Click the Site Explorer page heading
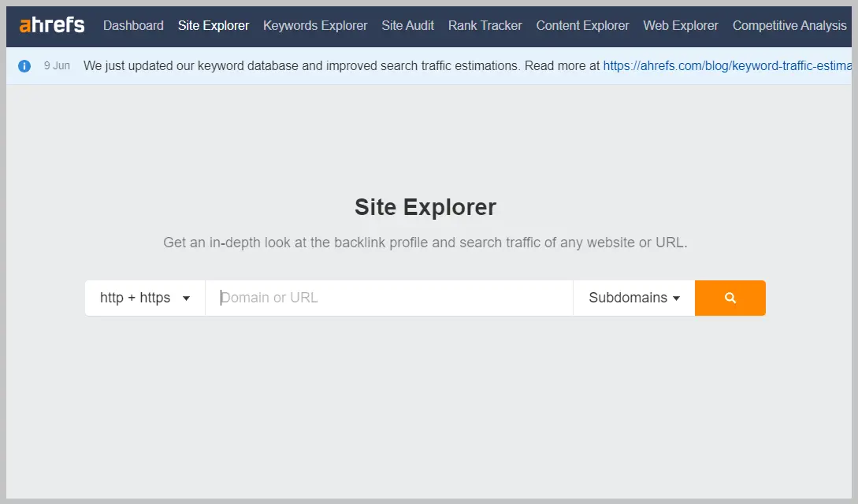Screen dimensions: 858x504 coord(425,207)
